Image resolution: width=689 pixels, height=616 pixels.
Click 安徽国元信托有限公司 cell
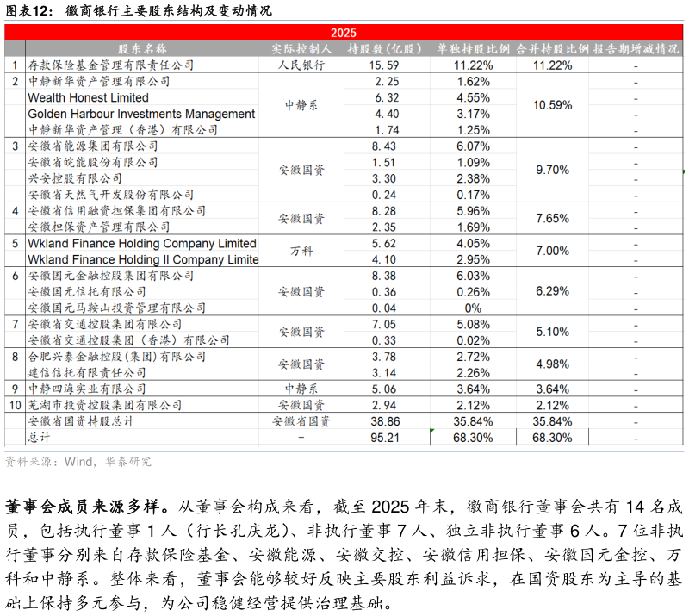pyautogui.click(x=87, y=292)
